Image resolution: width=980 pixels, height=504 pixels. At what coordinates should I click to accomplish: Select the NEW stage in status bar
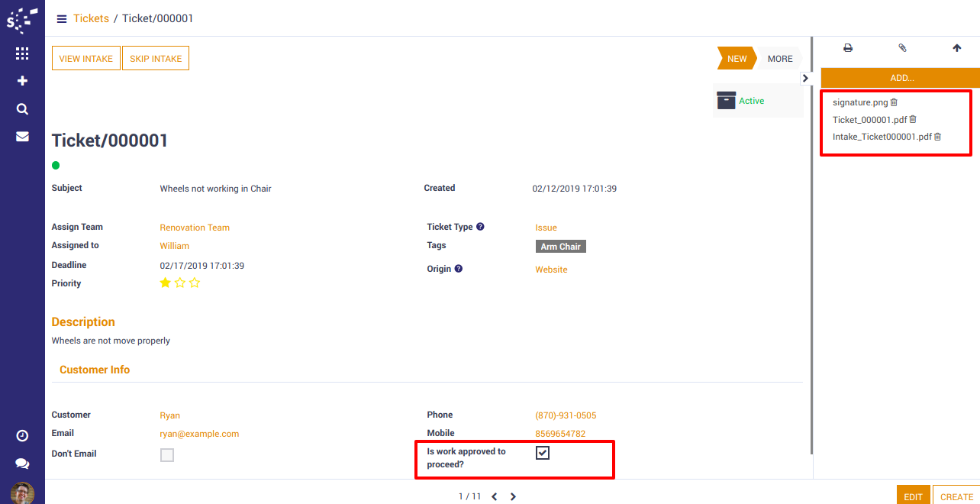pos(736,59)
